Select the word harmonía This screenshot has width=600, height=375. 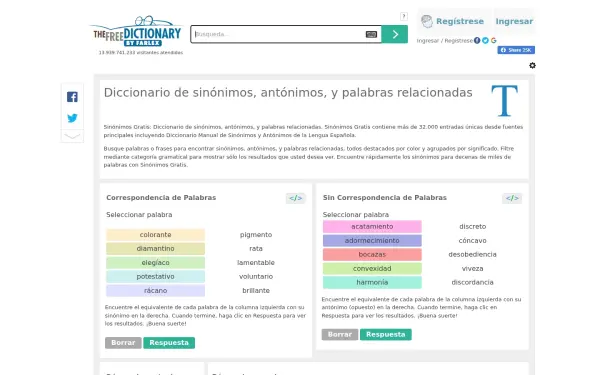click(x=372, y=282)
